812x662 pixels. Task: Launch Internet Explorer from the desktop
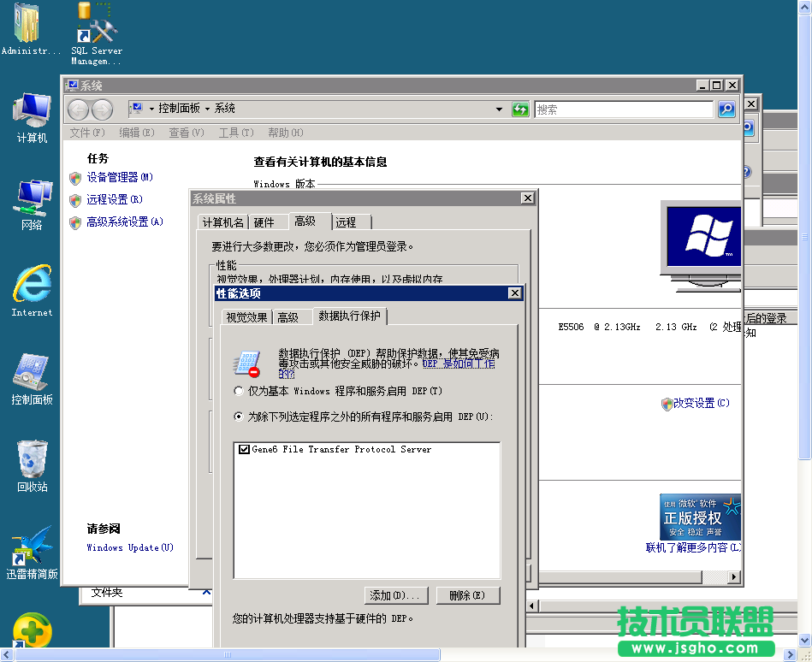click(x=30, y=287)
